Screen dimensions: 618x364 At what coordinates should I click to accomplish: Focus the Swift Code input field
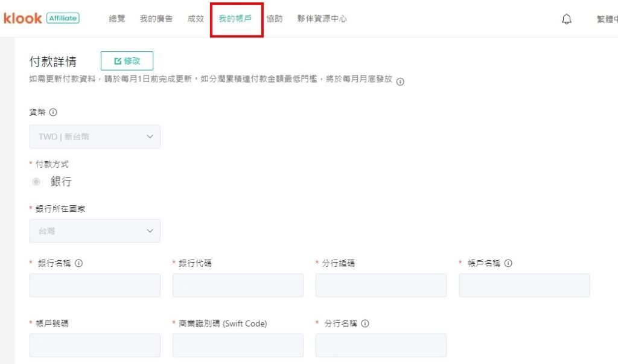pos(238,345)
